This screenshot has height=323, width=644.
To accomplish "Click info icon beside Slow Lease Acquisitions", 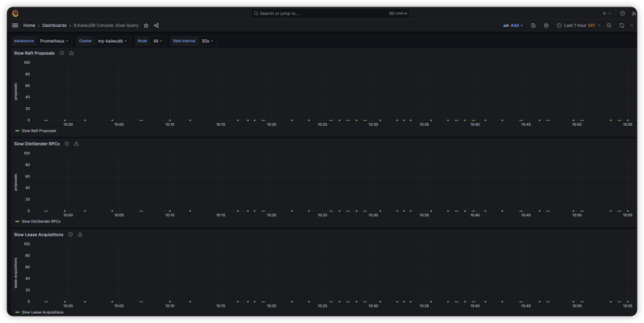I will point(70,234).
